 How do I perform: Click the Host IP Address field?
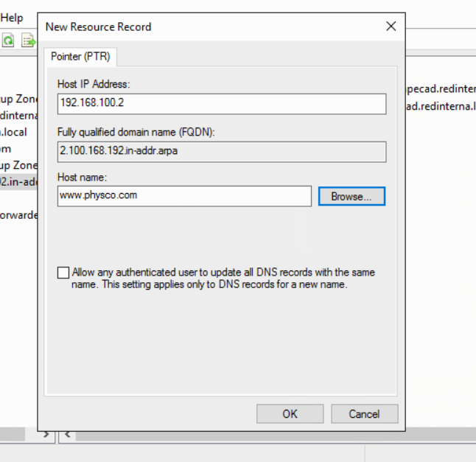222,104
